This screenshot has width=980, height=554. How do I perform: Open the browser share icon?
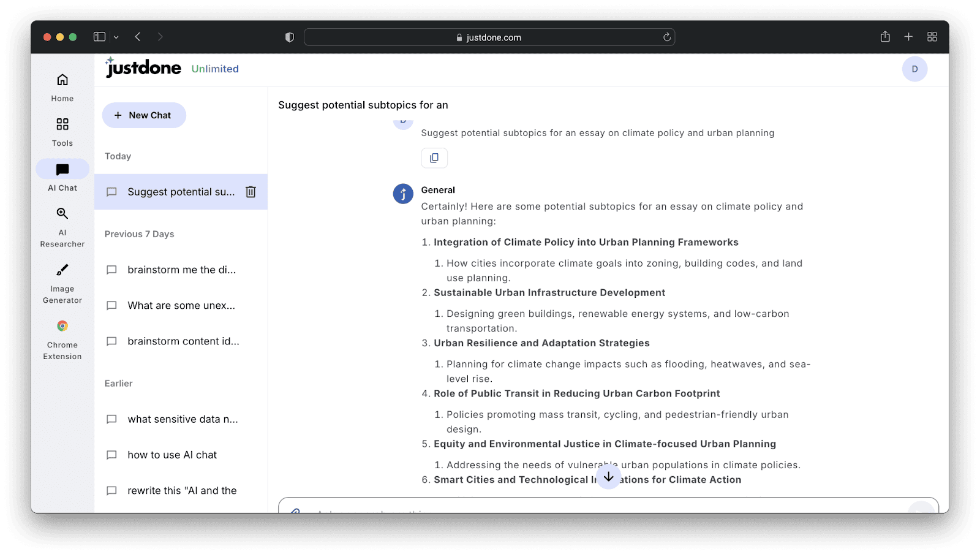click(885, 37)
